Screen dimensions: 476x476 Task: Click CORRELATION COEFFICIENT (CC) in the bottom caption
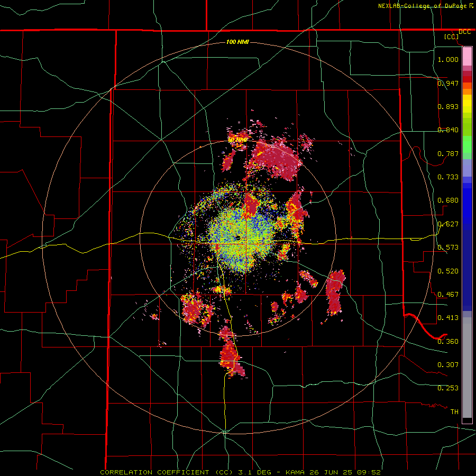point(167,472)
